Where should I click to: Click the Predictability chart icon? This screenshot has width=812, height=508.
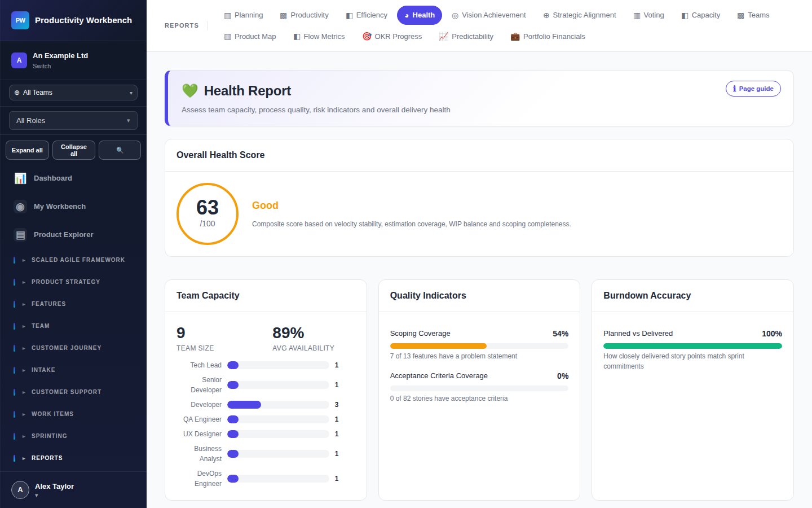[444, 36]
